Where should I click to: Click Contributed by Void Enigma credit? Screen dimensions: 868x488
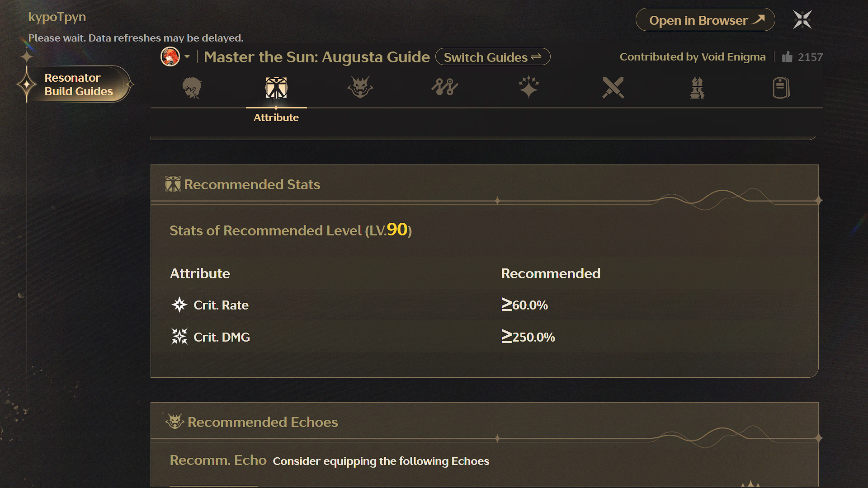click(x=692, y=57)
